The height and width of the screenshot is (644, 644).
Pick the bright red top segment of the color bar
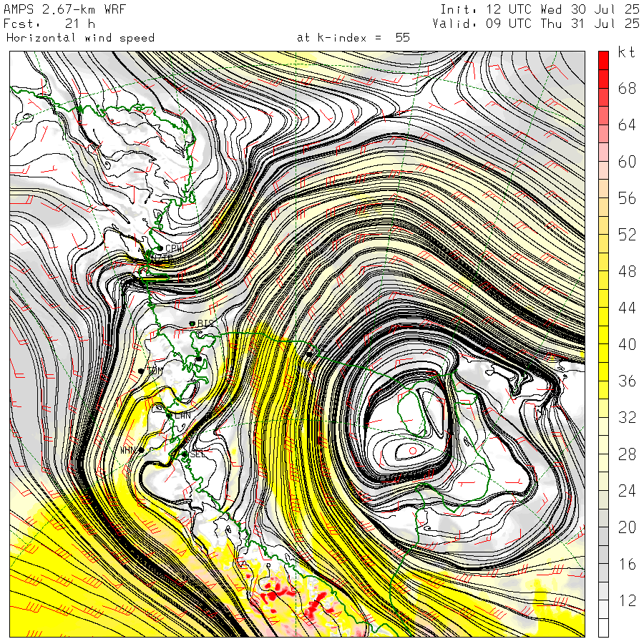[603, 61]
